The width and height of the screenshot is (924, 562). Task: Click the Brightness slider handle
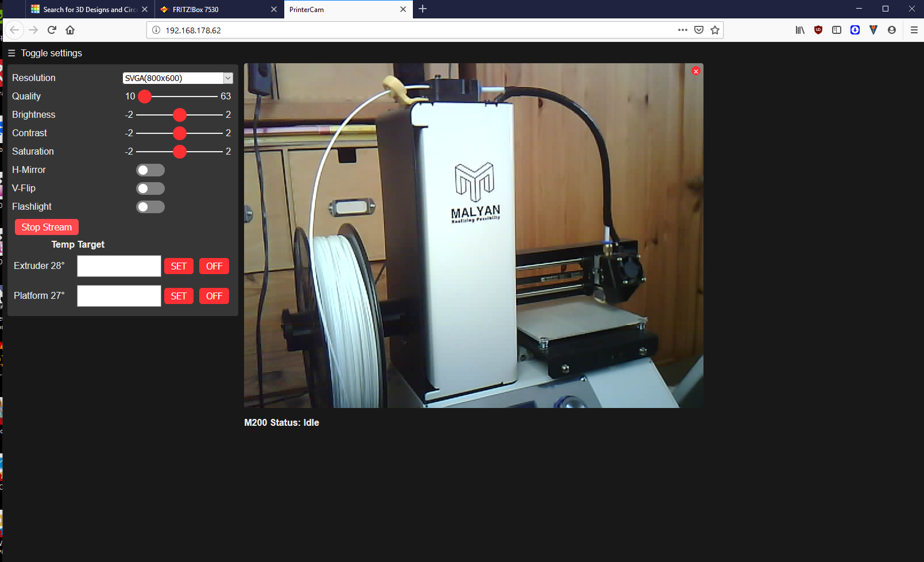pyautogui.click(x=180, y=115)
